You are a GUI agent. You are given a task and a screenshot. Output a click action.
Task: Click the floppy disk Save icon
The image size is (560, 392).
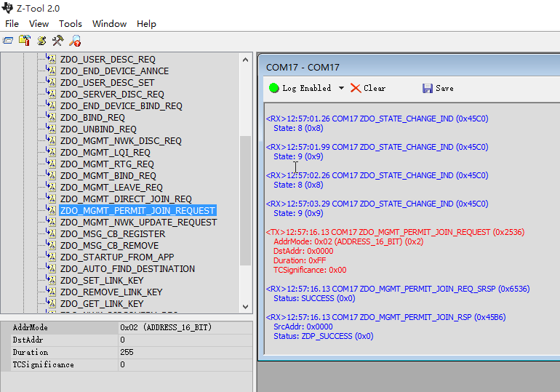click(x=428, y=88)
